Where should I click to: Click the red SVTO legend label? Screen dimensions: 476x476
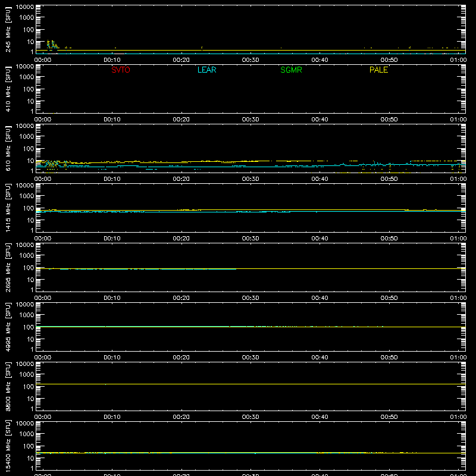coord(121,70)
